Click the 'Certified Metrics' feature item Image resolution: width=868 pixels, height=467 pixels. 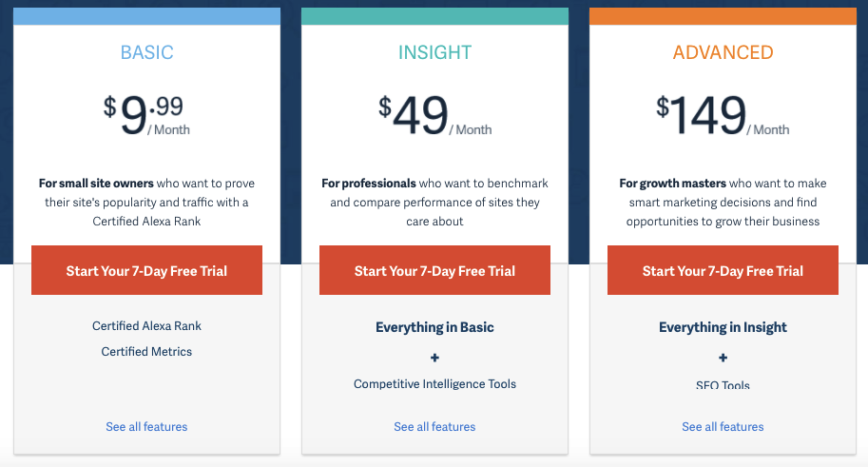point(146,351)
